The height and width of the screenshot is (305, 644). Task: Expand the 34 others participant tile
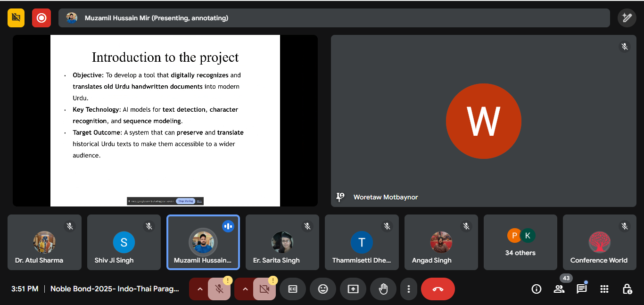click(520, 242)
